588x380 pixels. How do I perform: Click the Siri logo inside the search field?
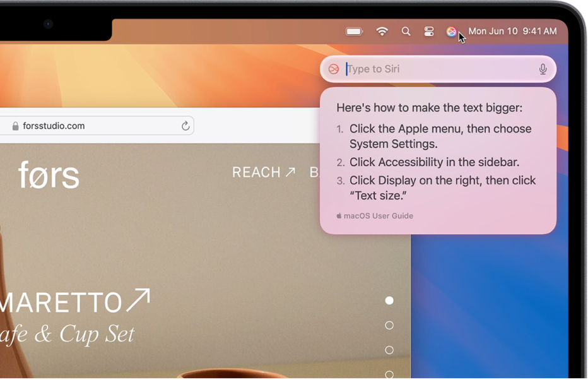click(334, 69)
